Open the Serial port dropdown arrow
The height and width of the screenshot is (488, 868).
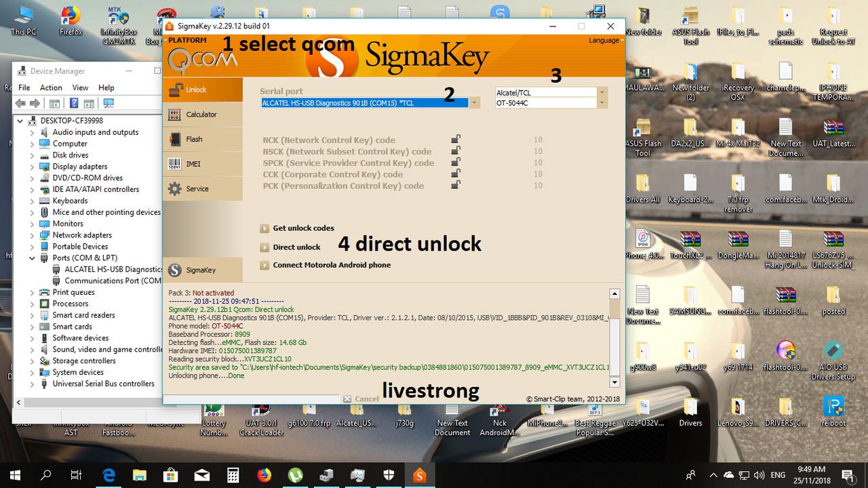point(475,103)
